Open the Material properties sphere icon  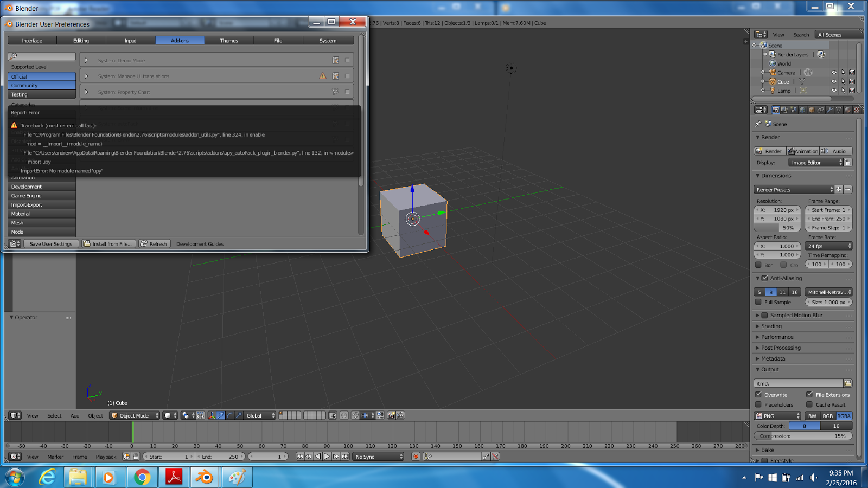click(x=848, y=110)
